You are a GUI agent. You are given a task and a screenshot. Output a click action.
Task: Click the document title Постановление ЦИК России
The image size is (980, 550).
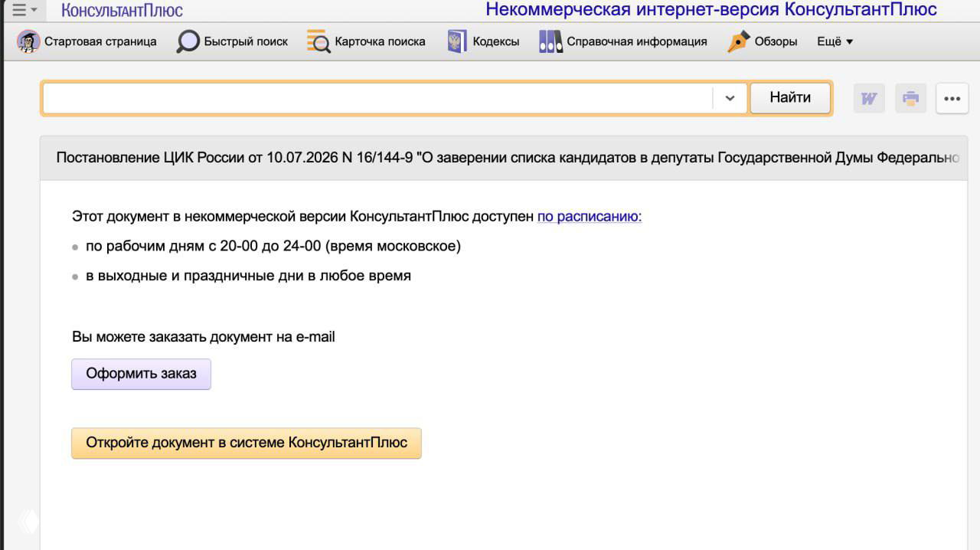point(507,158)
